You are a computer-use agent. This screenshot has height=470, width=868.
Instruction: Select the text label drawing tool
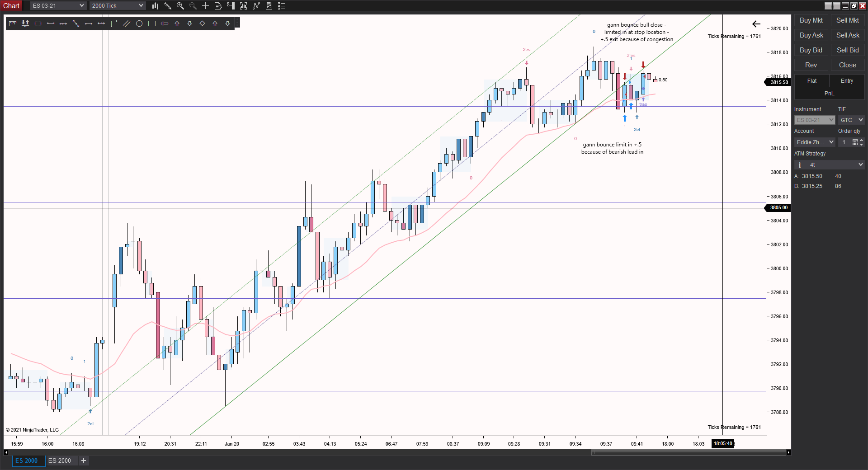[x=165, y=23]
